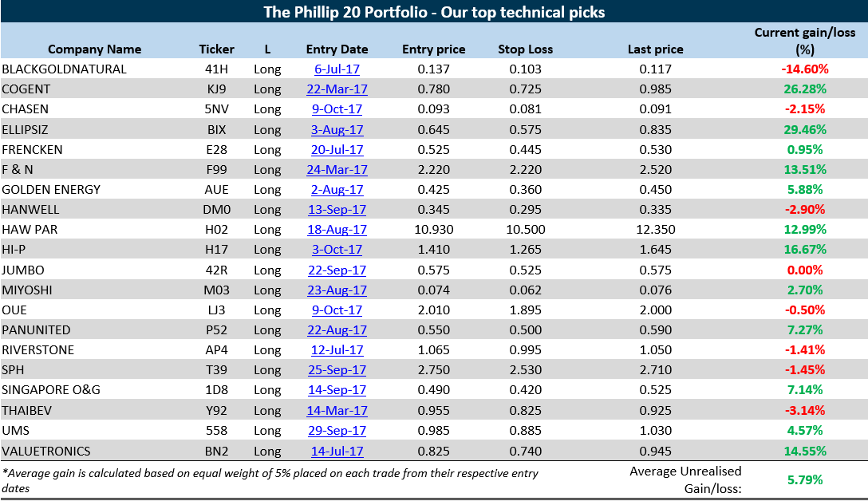The width and height of the screenshot is (868, 501).
Task: Follow the 2-Aug-17 GOLDEN ENERGY link
Action: click(x=337, y=189)
